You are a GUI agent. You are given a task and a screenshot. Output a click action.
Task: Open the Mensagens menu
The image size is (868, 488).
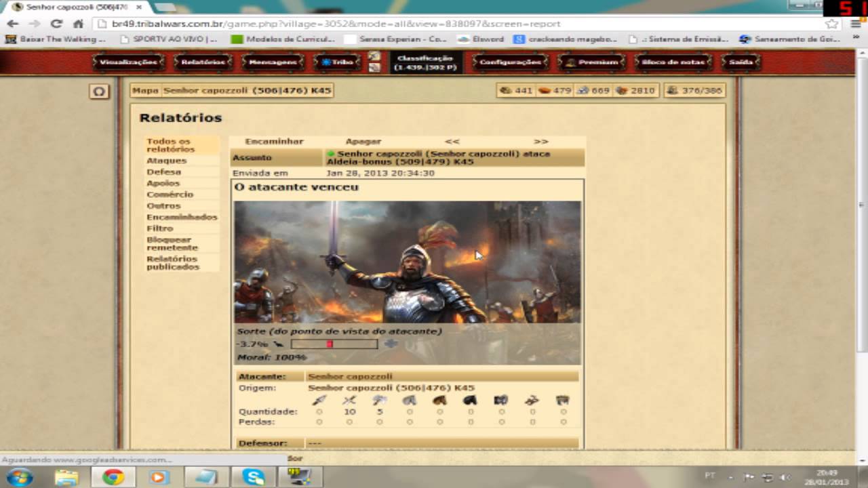coord(273,62)
